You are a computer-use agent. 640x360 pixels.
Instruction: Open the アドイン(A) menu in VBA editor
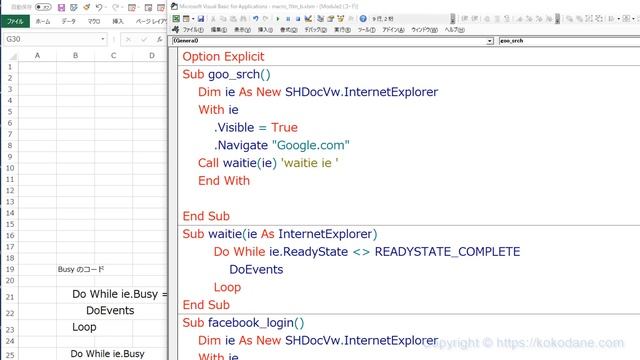(393, 30)
